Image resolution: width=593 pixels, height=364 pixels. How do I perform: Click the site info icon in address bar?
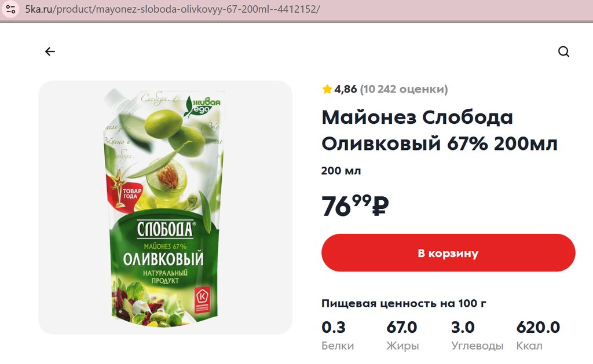(10, 9)
